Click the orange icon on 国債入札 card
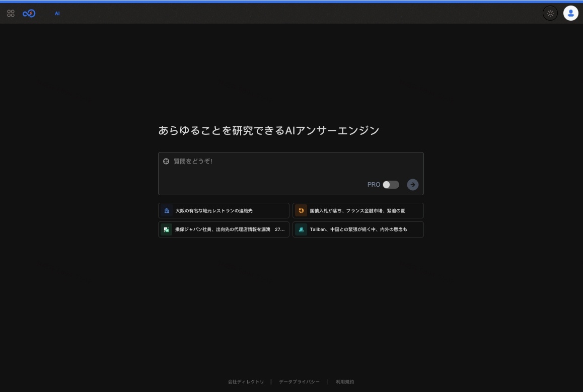Viewport: 583px width, 392px height. [x=301, y=211]
